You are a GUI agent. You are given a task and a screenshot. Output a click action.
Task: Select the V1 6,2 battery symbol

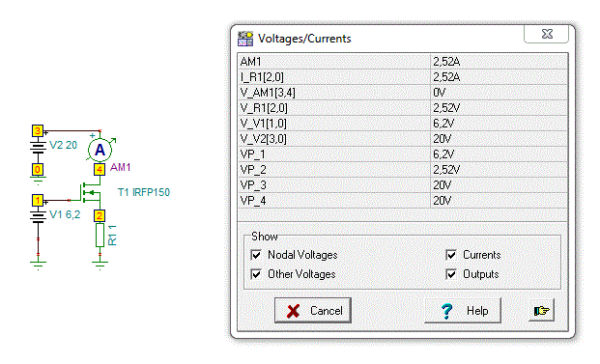pos(38,216)
